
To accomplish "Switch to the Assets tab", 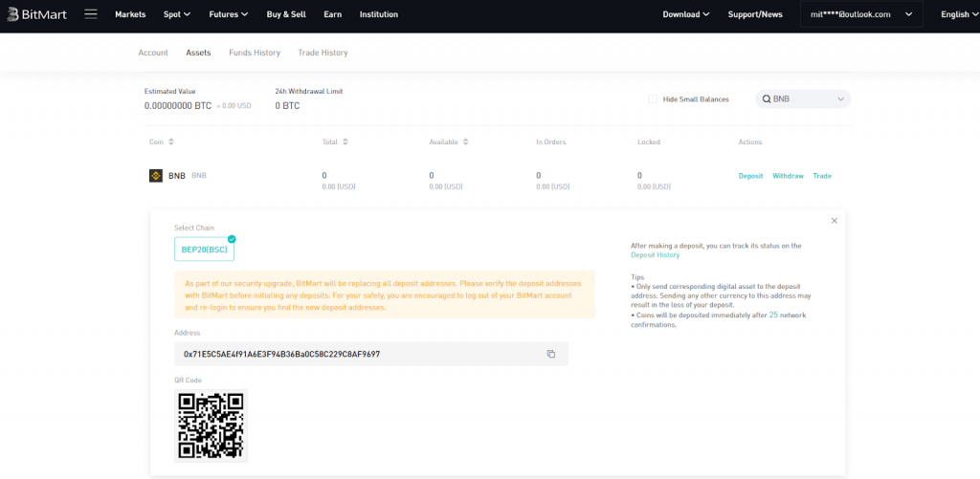I will point(198,53).
